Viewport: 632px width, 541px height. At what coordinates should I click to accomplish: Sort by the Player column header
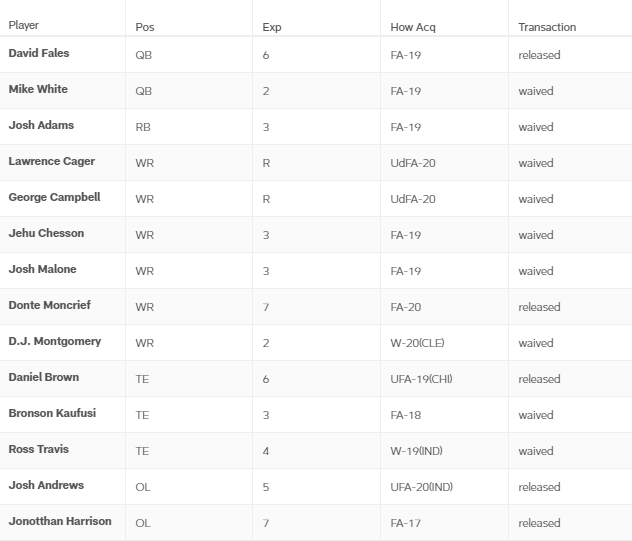point(24,25)
